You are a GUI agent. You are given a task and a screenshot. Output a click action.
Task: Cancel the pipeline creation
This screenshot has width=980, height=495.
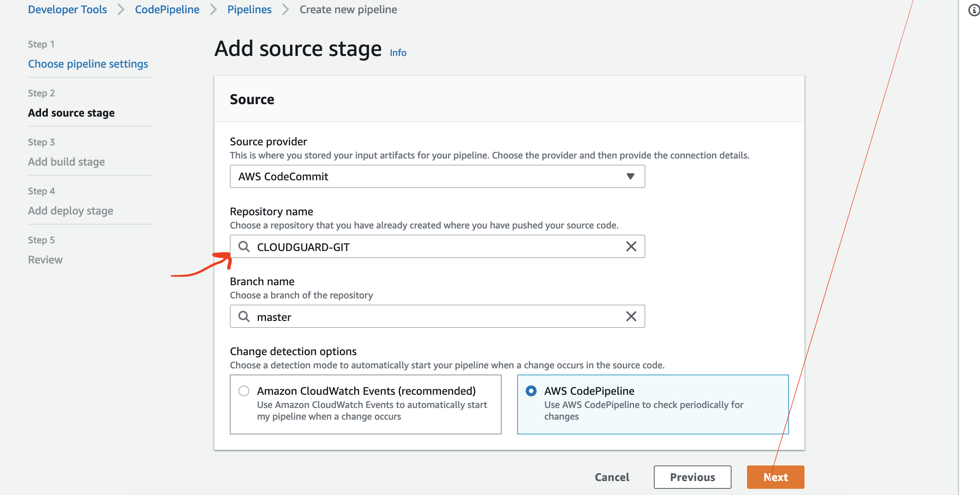(x=612, y=477)
